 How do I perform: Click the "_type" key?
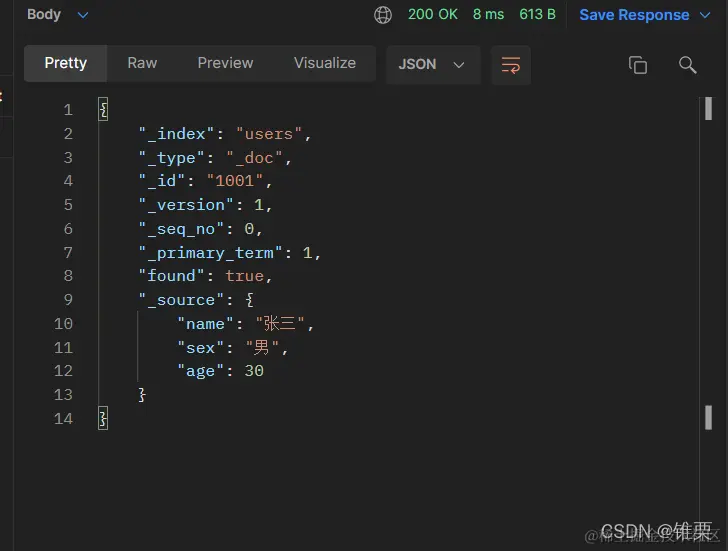pos(171,158)
